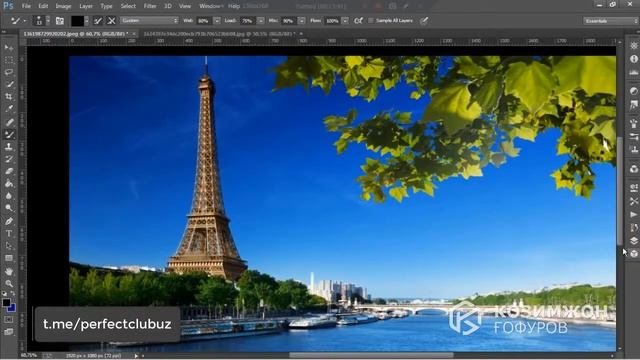Select the Rectangle shape tool
640x360 pixels.
coord(9,258)
